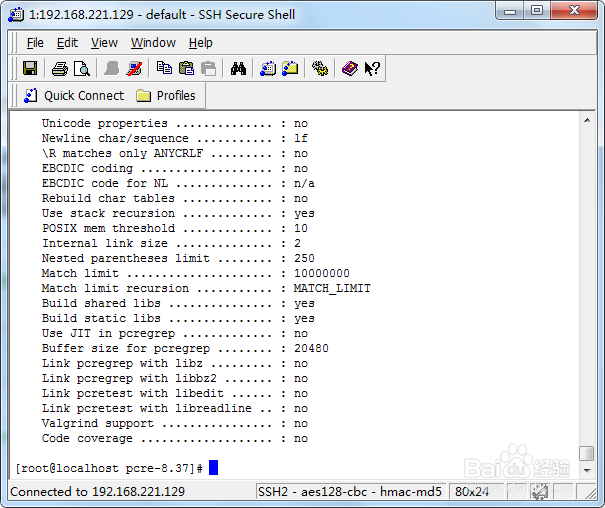The width and height of the screenshot is (605, 508).
Task: Click the 'Code coverage' line
Action: click(175, 439)
